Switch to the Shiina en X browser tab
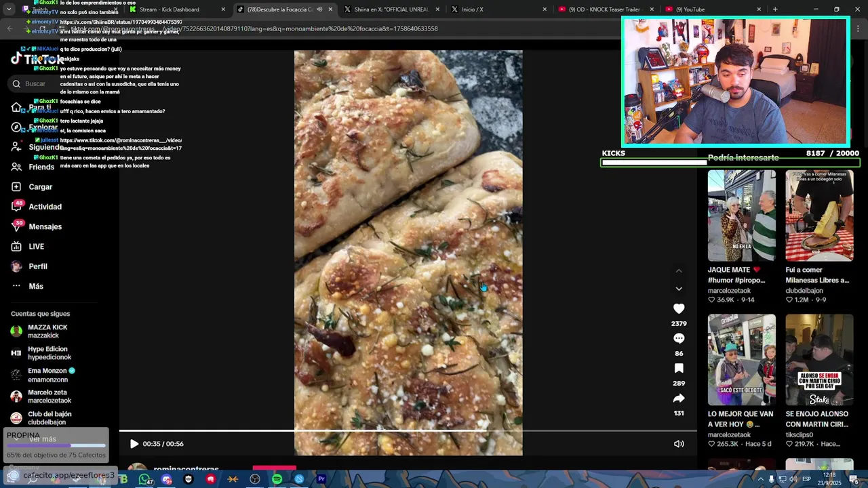 pyautogui.click(x=391, y=9)
